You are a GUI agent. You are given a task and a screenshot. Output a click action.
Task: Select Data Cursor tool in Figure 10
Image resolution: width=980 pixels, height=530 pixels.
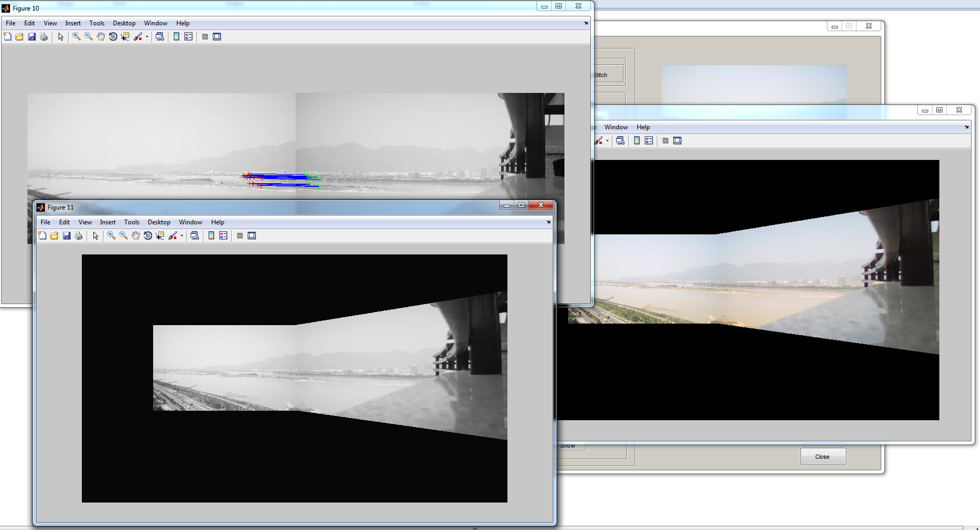(125, 36)
